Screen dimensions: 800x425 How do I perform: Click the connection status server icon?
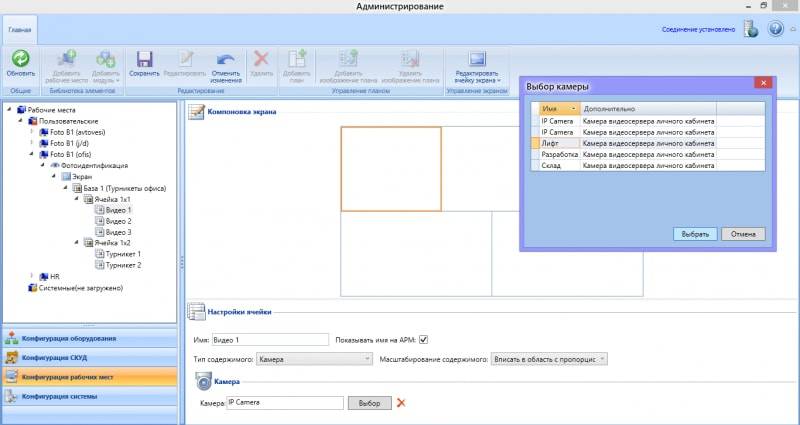pyautogui.click(x=750, y=29)
